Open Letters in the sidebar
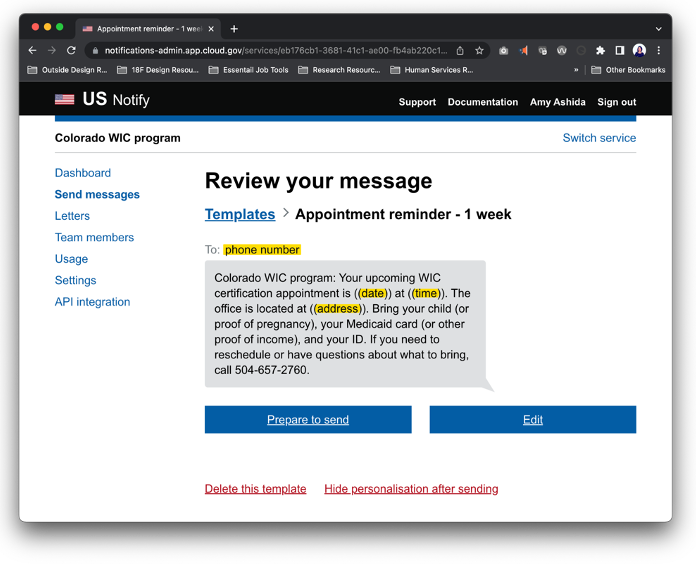Image resolution: width=697 pixels, height=564 pixels. point(72,216)
